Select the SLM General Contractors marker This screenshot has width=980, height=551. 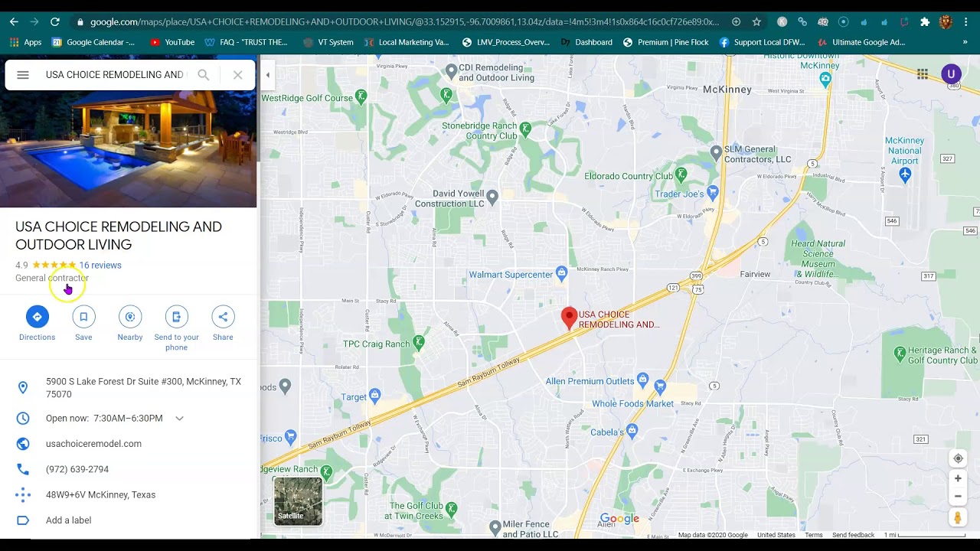(x=716, y=152)
